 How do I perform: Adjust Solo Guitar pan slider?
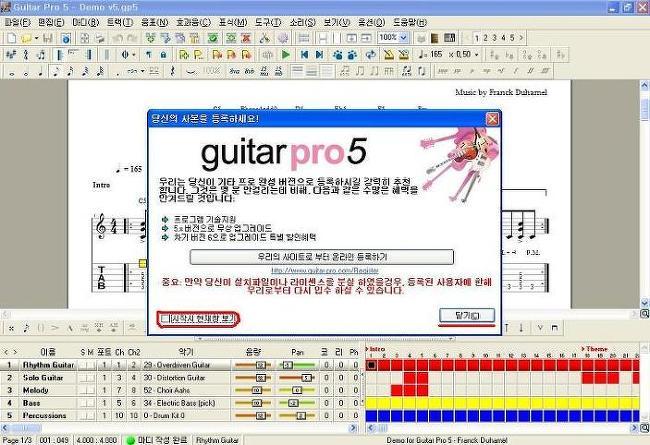[x=297, y=378]
